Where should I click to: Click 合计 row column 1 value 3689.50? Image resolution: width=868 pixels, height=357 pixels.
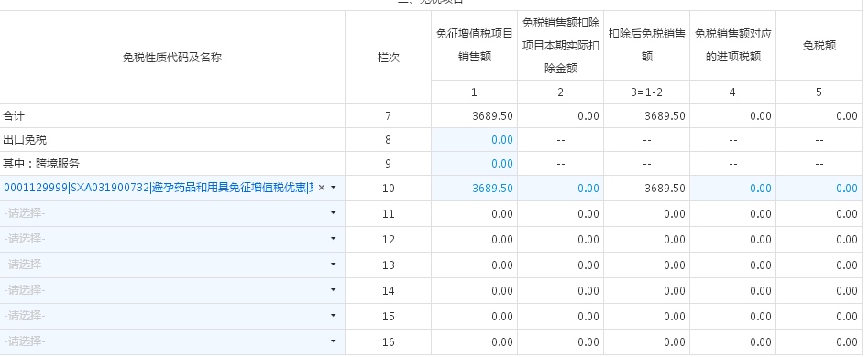point(493,116)
